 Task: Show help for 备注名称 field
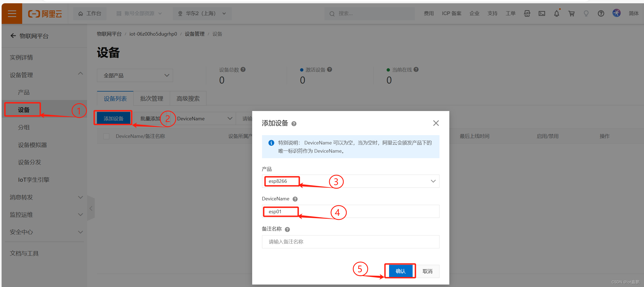(x=287, y=229)
